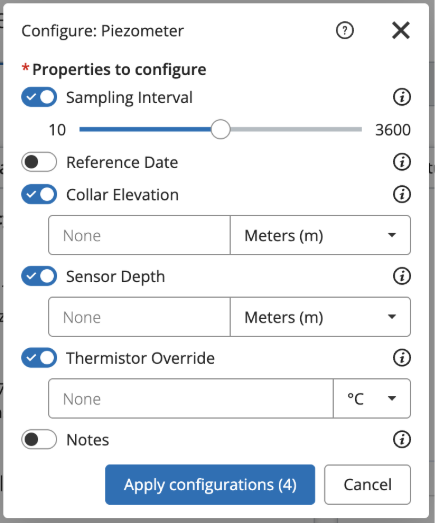Screen dimensions: 435x523
Task: Enable the Notes toggle
Action: click(x=39, y=439)
